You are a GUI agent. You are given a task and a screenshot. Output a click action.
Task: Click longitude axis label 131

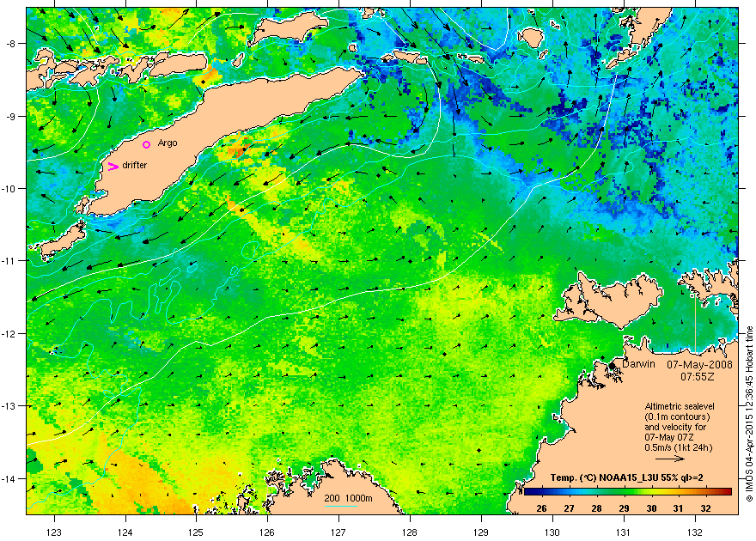(624, 532)
